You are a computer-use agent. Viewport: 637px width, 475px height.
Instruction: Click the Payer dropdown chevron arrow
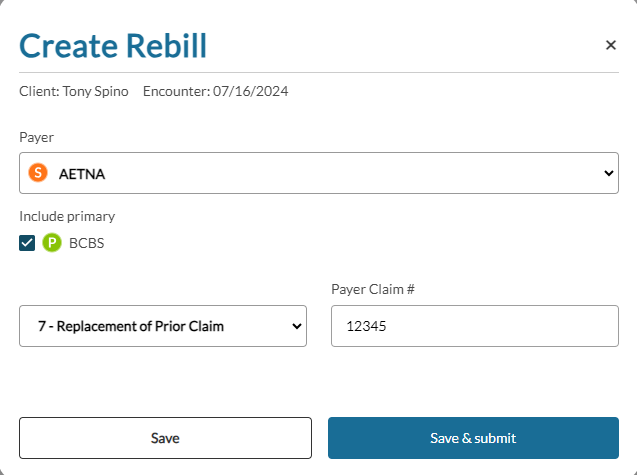[x=609, y=173]
